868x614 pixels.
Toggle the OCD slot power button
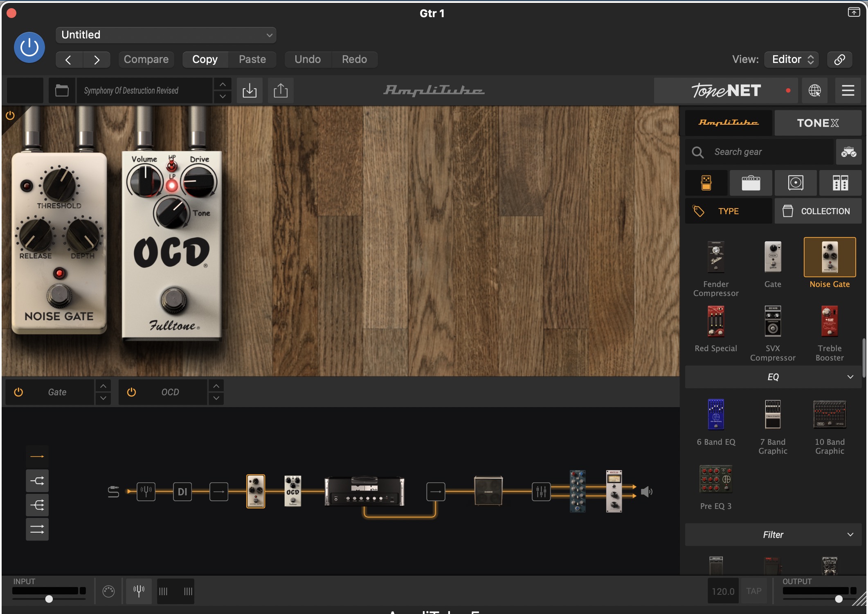point(131,392)
